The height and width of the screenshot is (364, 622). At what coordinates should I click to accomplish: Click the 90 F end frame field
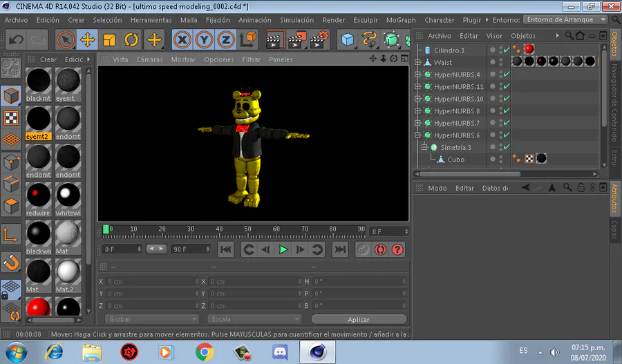191,249
